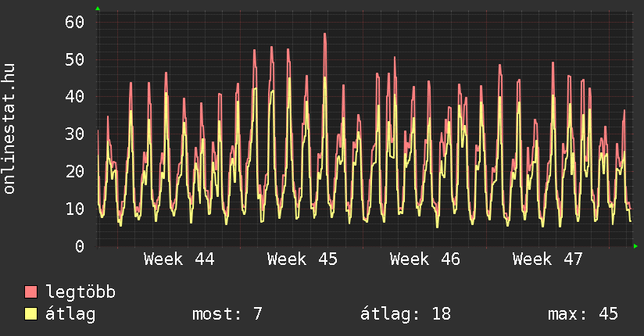Click the 'max: 45' statistic

583,314
